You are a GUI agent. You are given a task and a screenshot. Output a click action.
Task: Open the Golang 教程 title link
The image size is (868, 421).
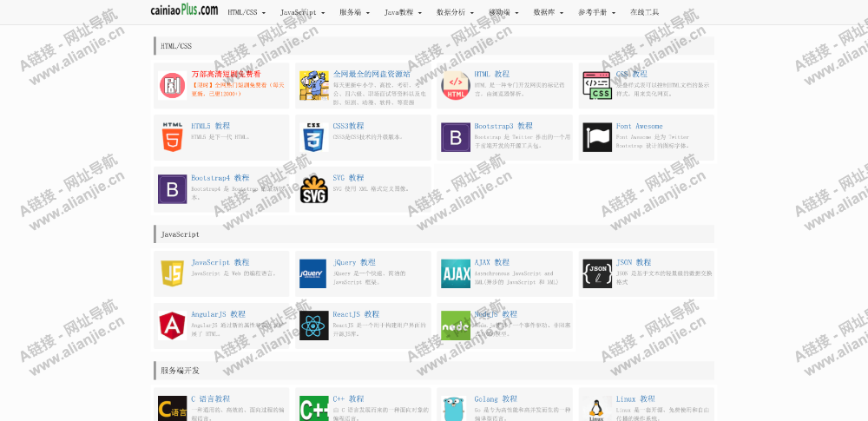click(x=496, y=398)
